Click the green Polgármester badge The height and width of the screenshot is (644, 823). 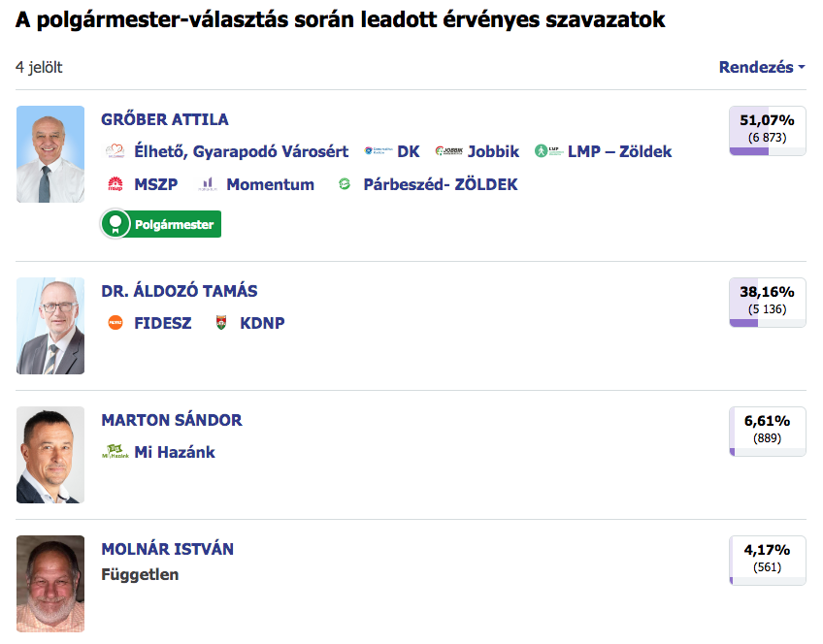tap(161, 224)
